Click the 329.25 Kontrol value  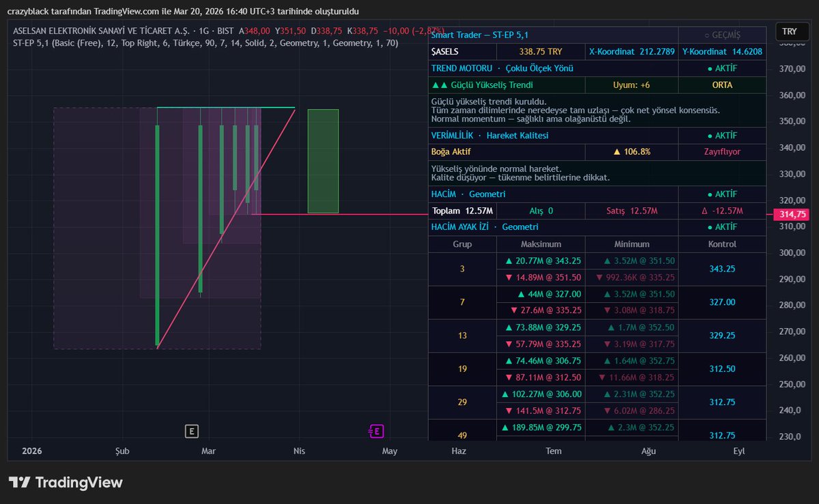[722, 336]
